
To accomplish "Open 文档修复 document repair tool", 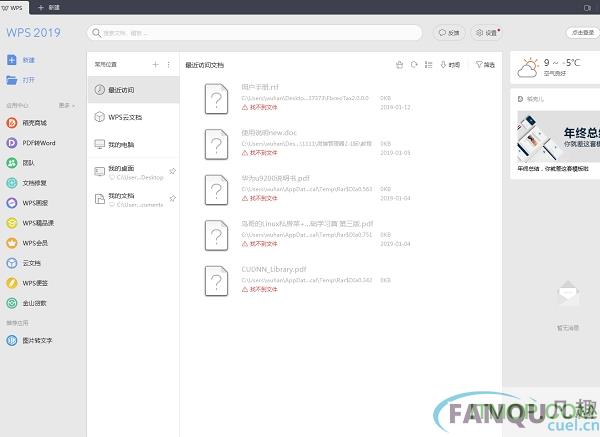I will click(27, 183).
